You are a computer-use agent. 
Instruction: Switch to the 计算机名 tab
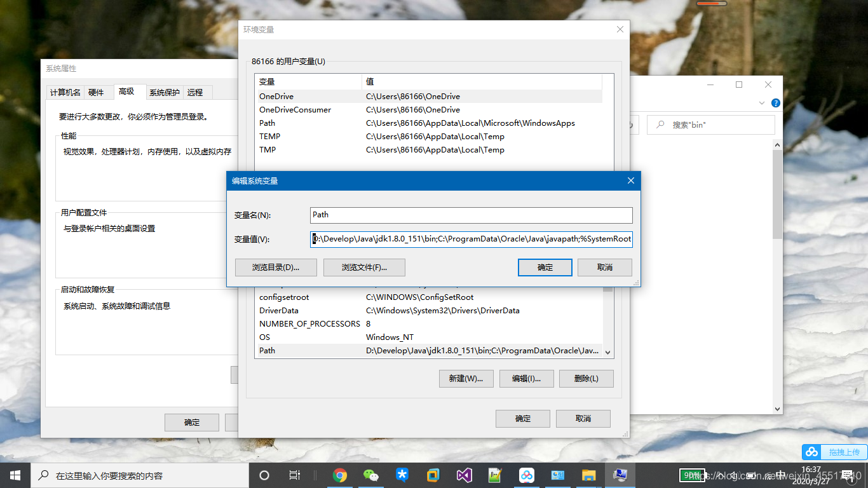tap(65, 93)
